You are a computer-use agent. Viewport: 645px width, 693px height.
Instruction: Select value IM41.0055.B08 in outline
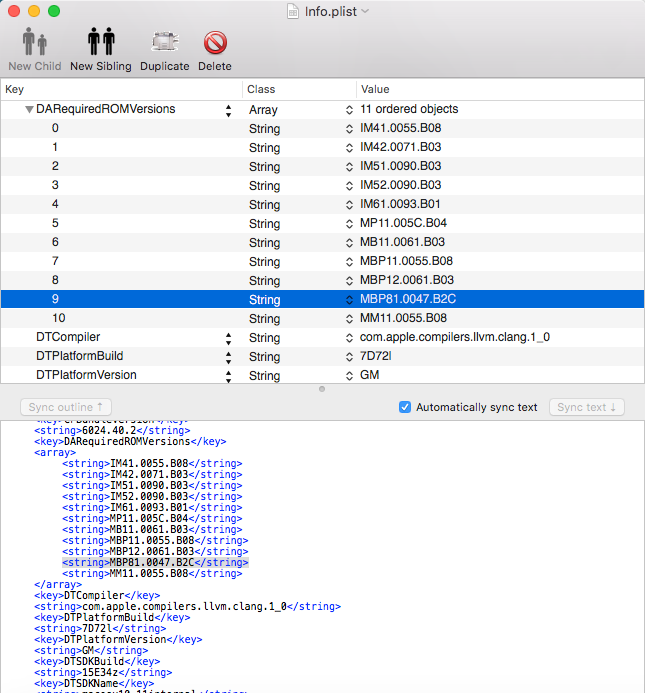tap(401, 128)
